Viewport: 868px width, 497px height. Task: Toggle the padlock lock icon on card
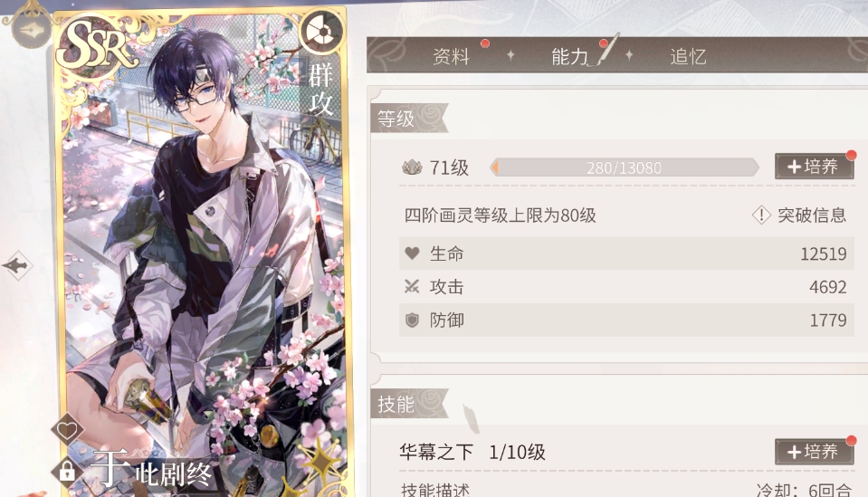click(x=67, y=472)
